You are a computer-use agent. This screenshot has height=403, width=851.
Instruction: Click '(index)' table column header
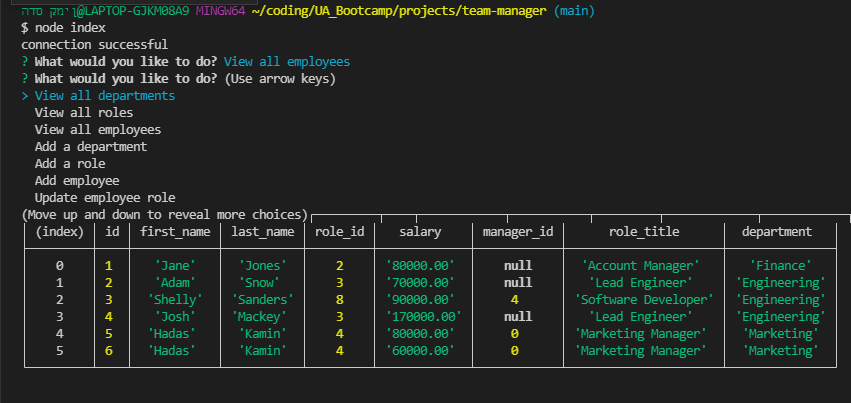60,232
